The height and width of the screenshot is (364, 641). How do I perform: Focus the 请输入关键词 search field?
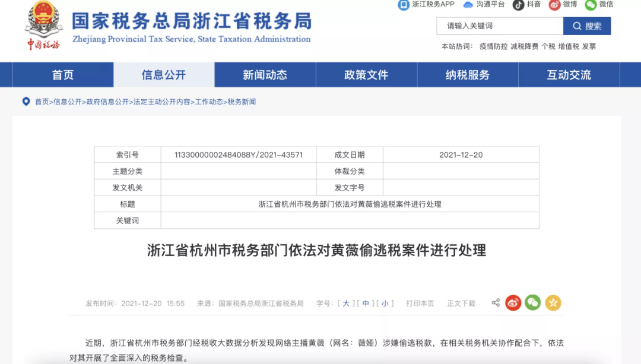tap(500, 26)
